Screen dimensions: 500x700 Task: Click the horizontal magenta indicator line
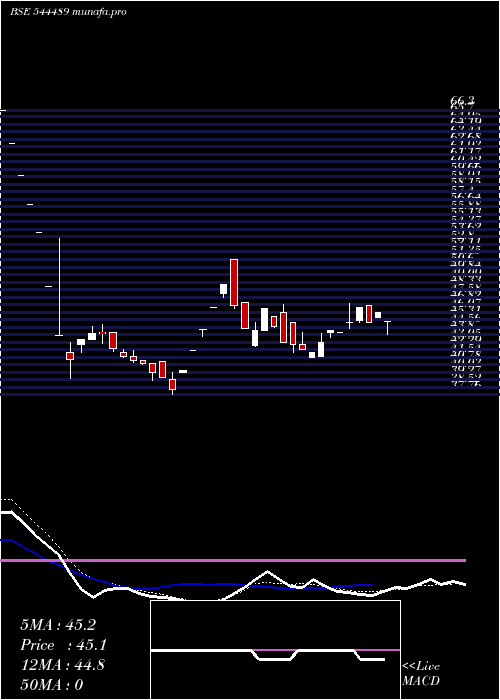click(233, 560)
